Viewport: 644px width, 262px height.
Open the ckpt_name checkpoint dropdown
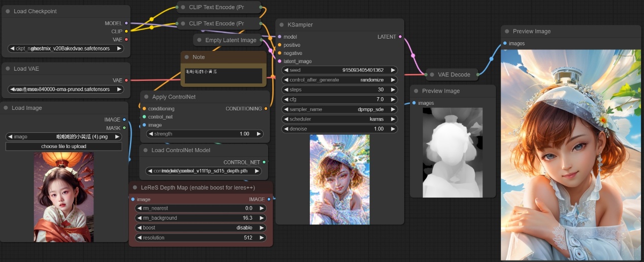[66, 49]
